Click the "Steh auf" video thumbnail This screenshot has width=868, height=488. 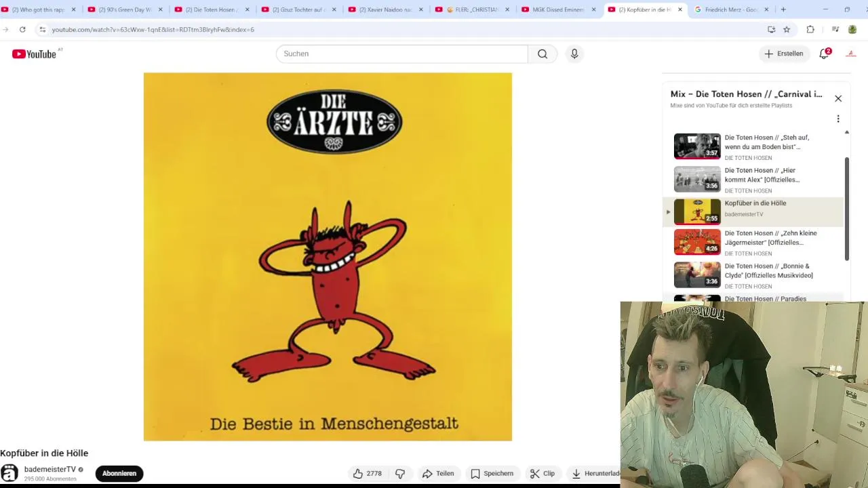(697, 146)
